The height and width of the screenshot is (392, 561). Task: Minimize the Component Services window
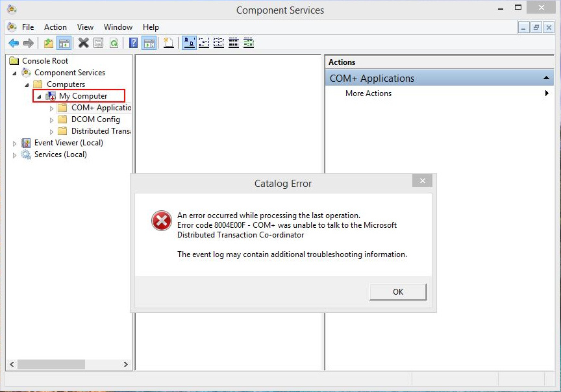point(501,8)
